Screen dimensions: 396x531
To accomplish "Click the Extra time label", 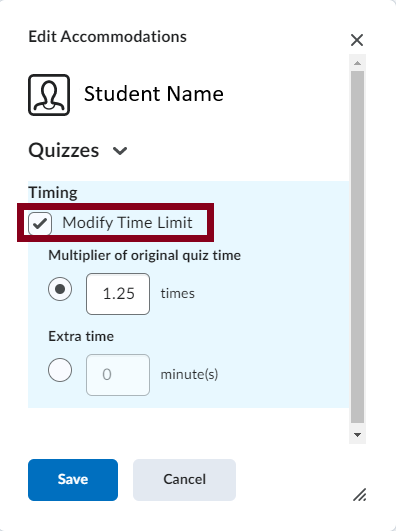I will coord(81,336).
